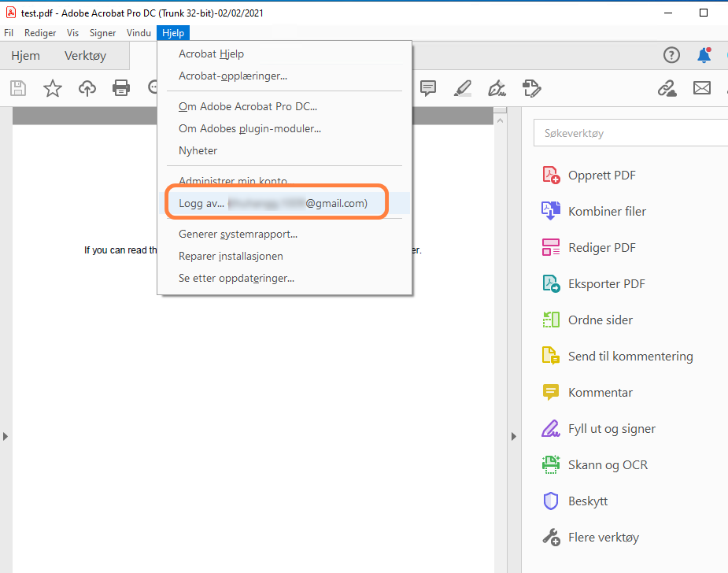
Task: Click the Søkeverktøy search field
Action: click(x=630, y=134)
